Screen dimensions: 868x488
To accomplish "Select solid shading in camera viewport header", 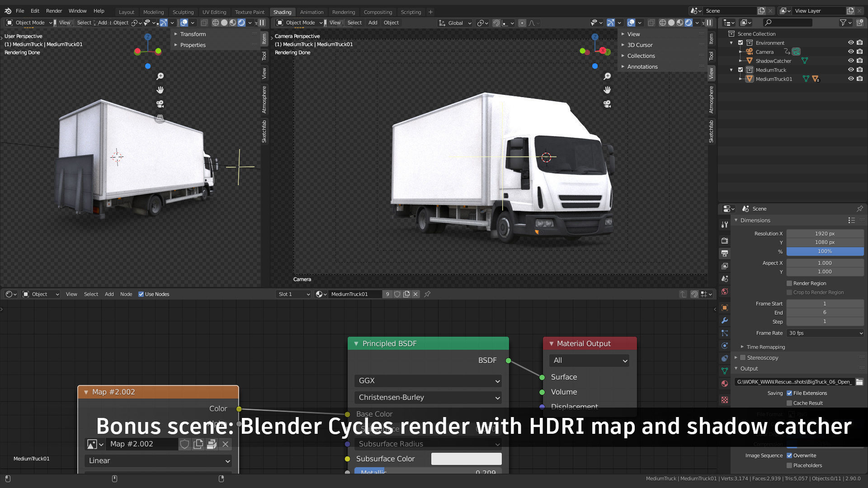I will (671, 23).
